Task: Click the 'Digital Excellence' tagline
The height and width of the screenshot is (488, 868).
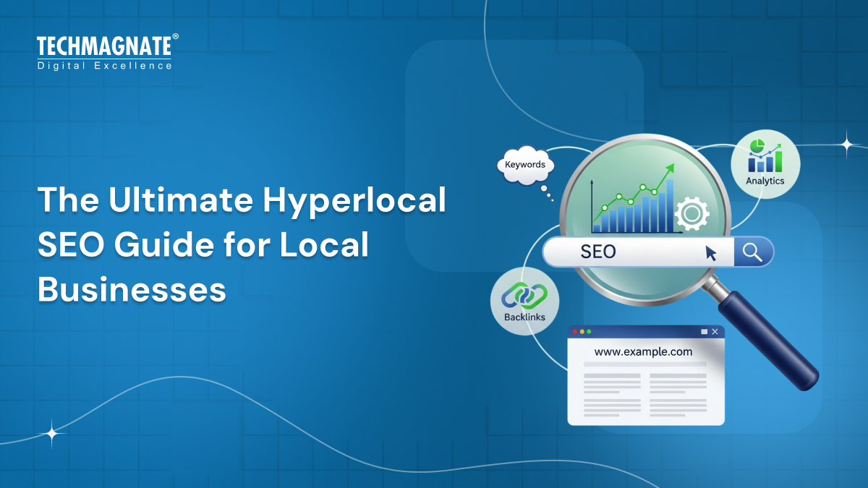Action: [104, 66]
